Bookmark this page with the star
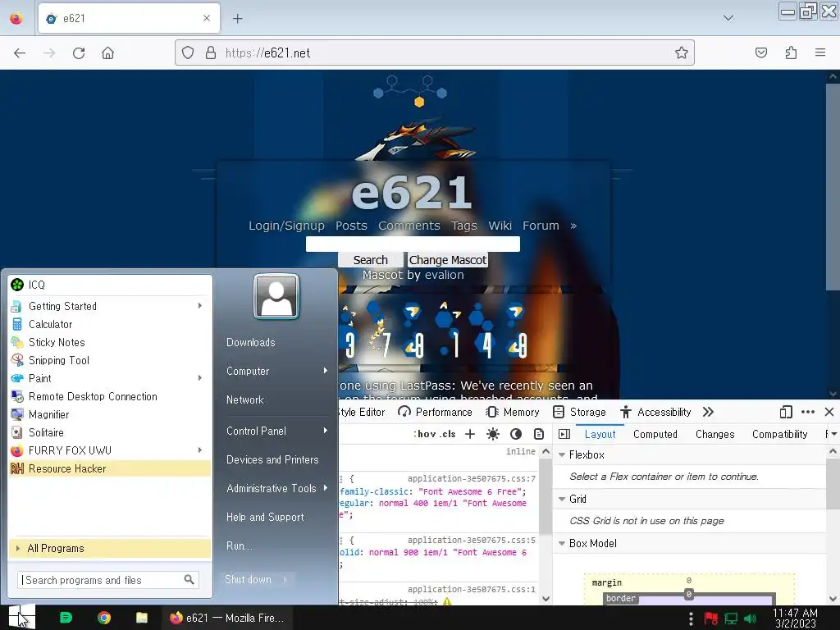 tap(681, 52)
